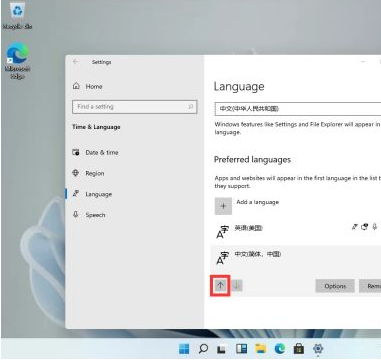Open Region settings

click(88, 173)
